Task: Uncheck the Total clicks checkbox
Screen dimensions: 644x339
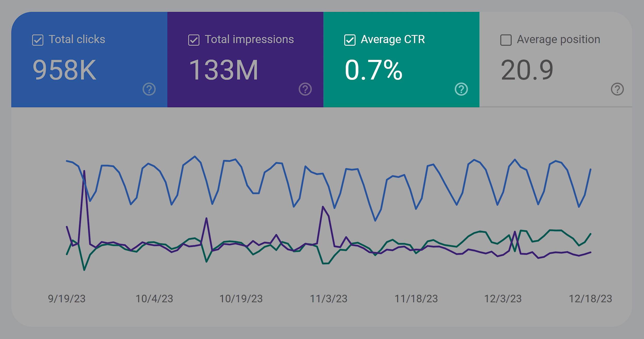Action: pyautogui.click(x=38, y=39)
